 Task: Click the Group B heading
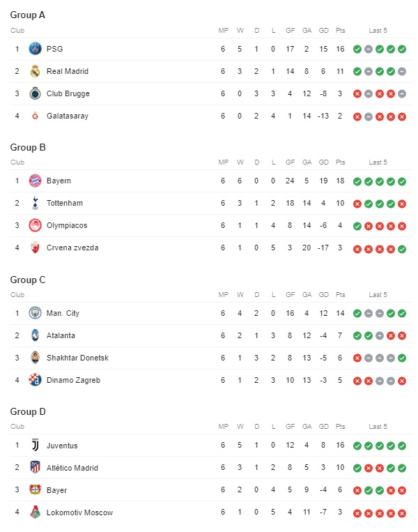click(28, 147)
